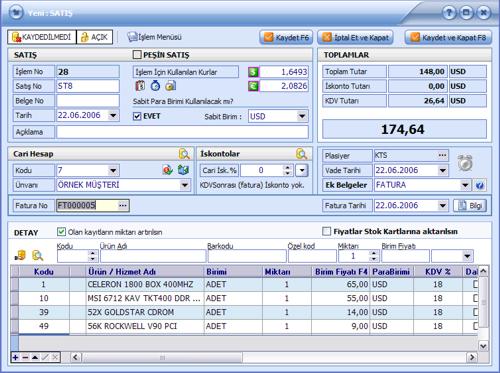Click the Iskontolar search magnifier icon
The width and height of the screenshot is (500, 373).
pos(301,154)
